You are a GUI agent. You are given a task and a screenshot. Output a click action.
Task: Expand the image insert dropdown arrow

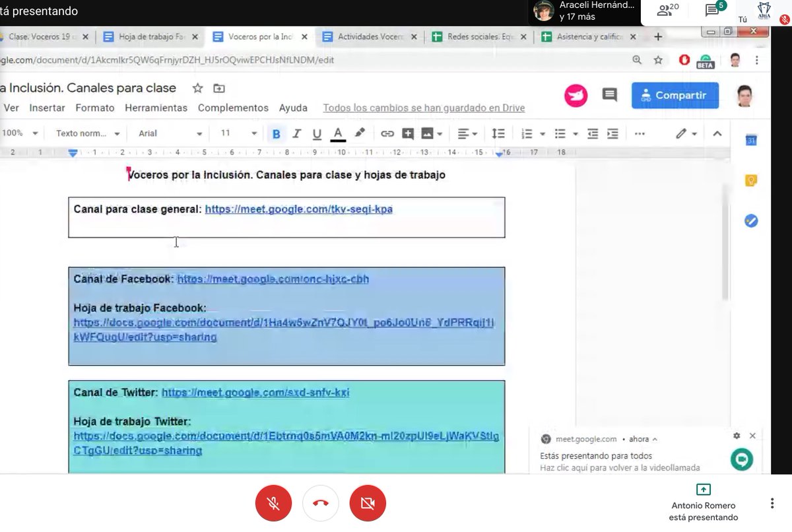coord(440,133)
